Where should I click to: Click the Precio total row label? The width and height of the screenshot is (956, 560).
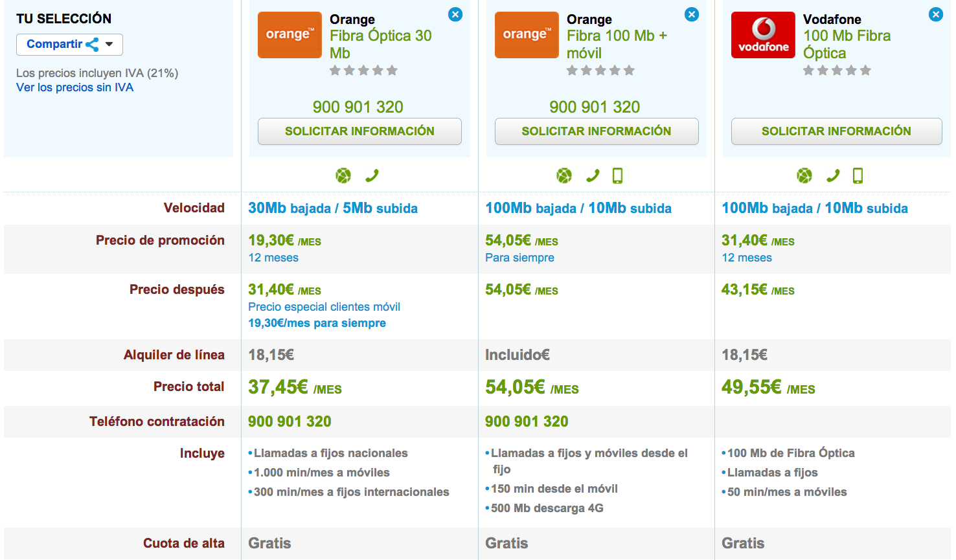tap(189, 386)
